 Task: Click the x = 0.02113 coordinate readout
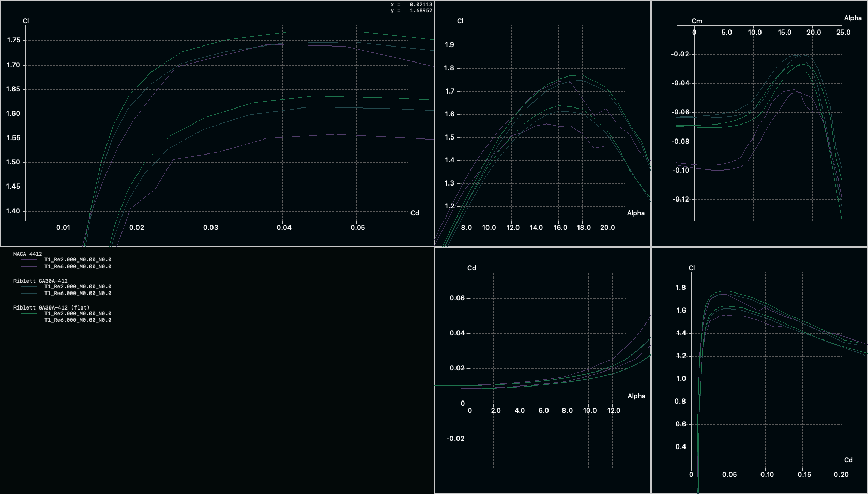412,5
